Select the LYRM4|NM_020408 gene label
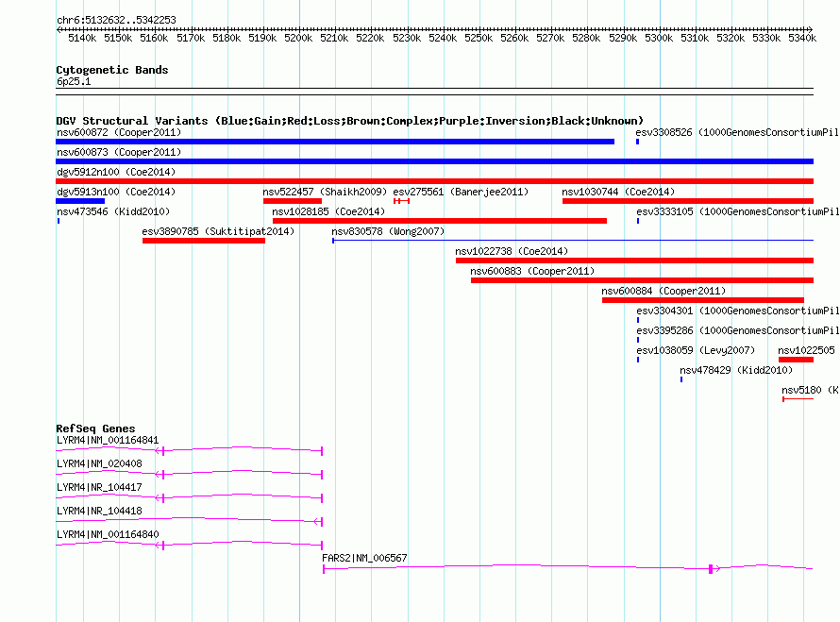840x622 pixels. pyautogui.click(x=99, y=464)
